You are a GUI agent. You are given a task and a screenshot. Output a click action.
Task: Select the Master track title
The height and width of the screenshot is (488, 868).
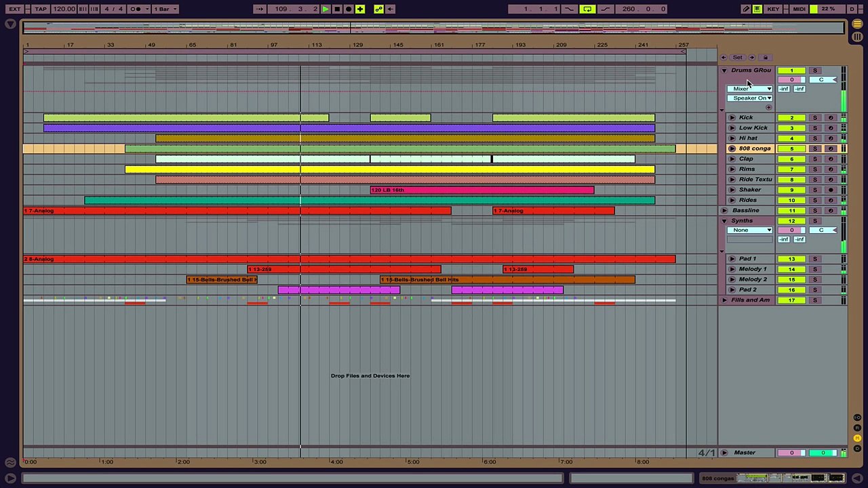point(745,453)
